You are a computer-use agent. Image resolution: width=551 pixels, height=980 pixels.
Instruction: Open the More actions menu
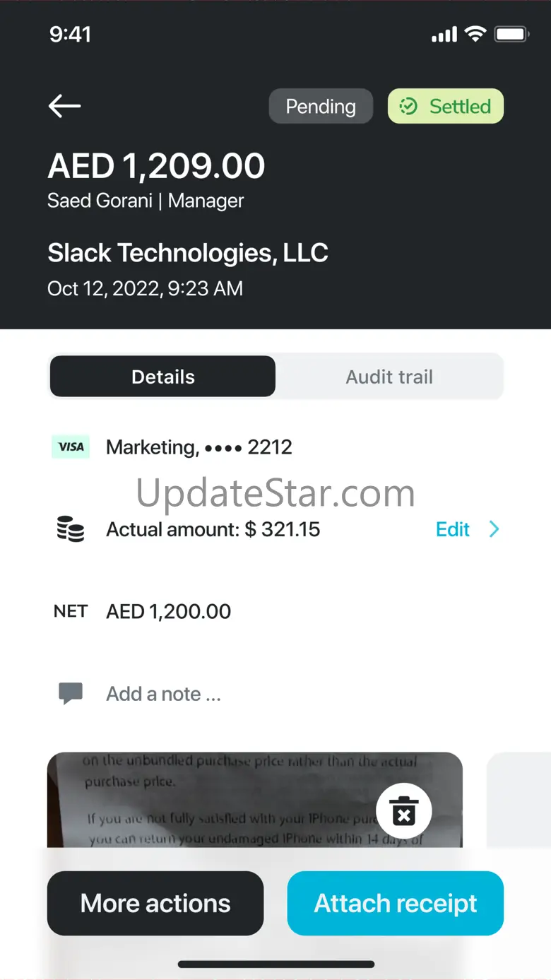[x=155, y=903]
